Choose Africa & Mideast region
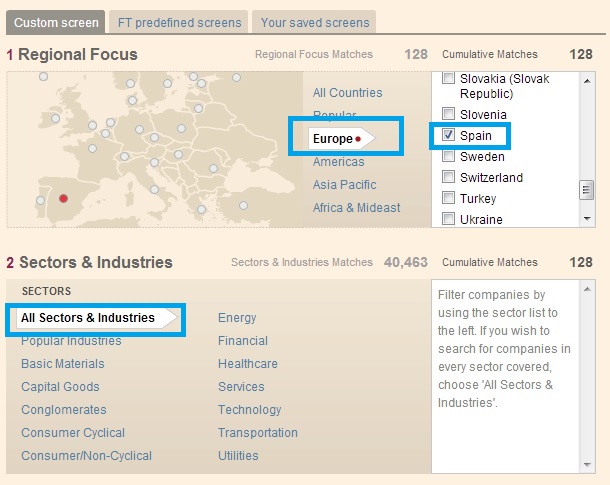 point(356,208)
